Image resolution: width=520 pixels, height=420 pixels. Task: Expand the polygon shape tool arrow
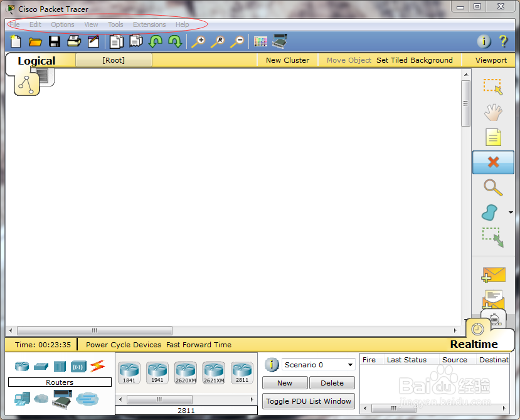pos(511,213)
